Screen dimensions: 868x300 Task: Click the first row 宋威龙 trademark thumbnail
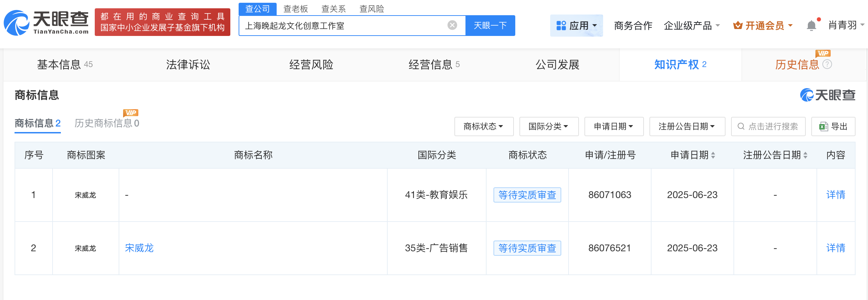(x=85, y=195)
